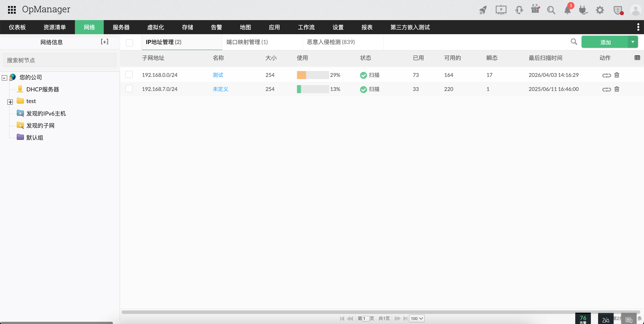Open the 告警 menu in navigation bar
Screen dimensions: 644x324
pyautogui.click(x=216, y=27)
